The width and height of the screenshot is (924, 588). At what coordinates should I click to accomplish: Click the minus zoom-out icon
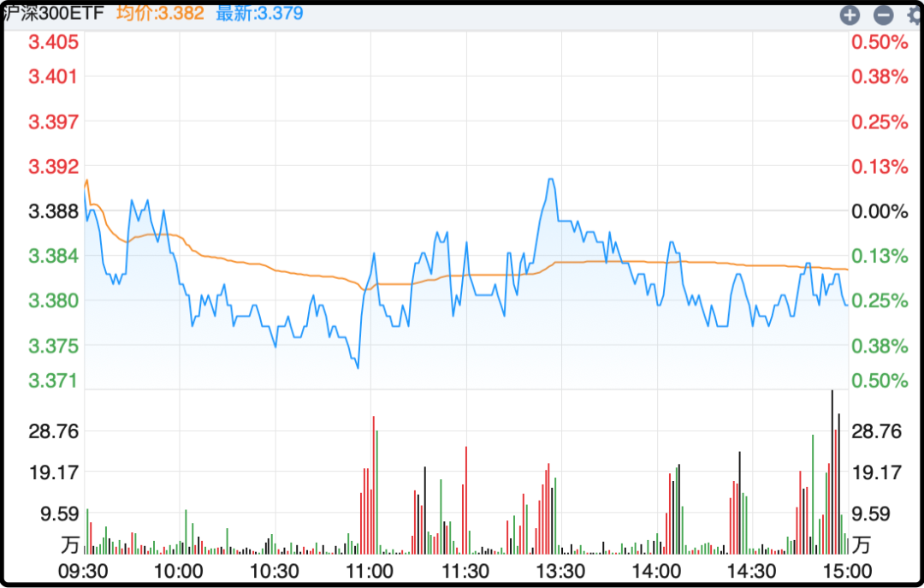(x=883, y=15)
